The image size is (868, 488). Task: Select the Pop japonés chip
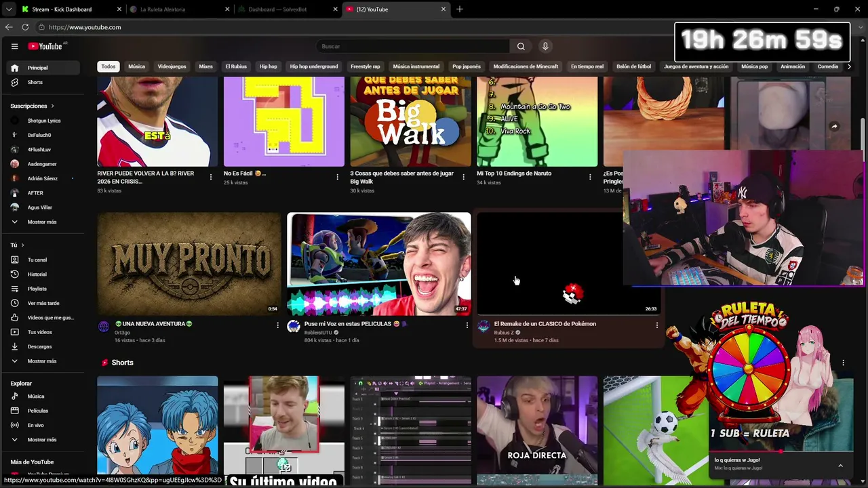(467, 66)
